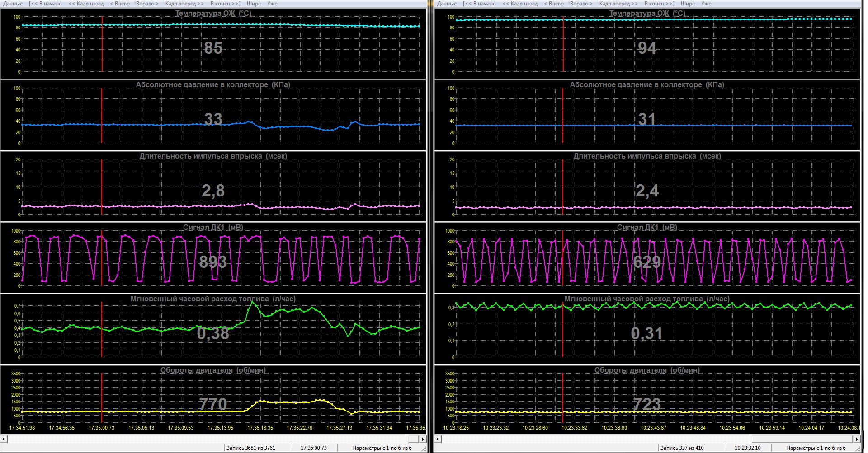The height and width of the screenshot is (453, 868).
Task: Click left scroll arrow of right window scrollbar
Action: click(x=438, y=439)
